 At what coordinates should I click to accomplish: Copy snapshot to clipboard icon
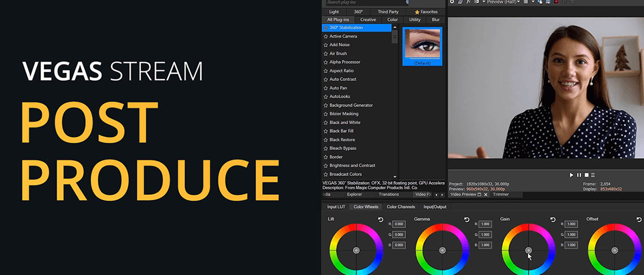pyautogui.click(x=541, y=2)
